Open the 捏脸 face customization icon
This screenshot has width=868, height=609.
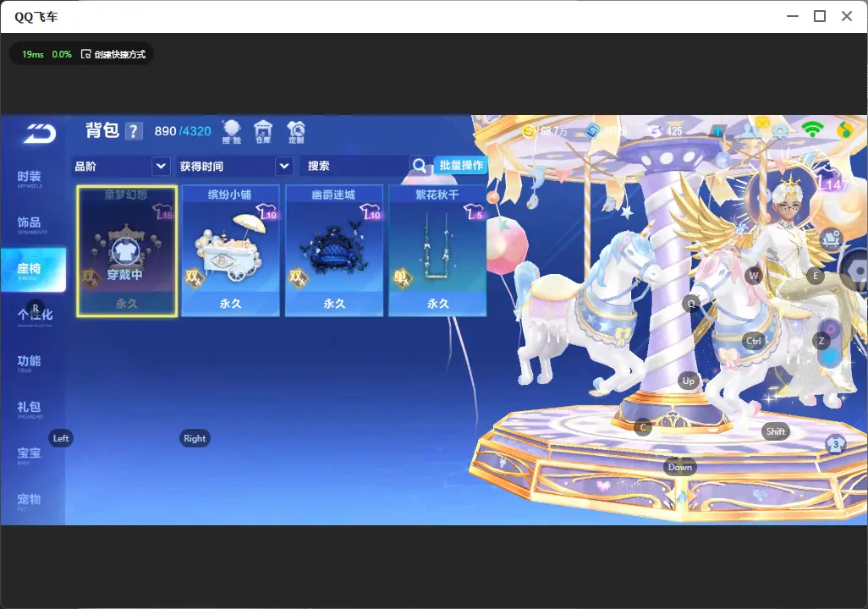(232, 132)
